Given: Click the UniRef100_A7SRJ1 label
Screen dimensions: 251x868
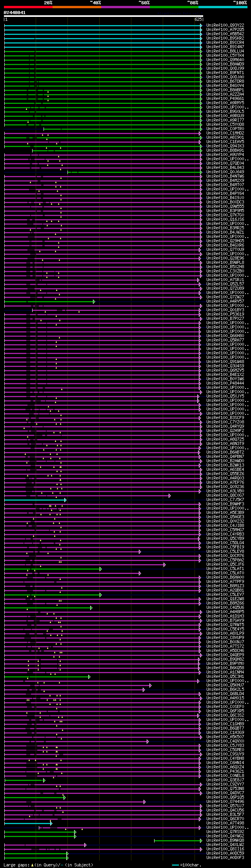Looking at the screenshot, I should point(225,280).
